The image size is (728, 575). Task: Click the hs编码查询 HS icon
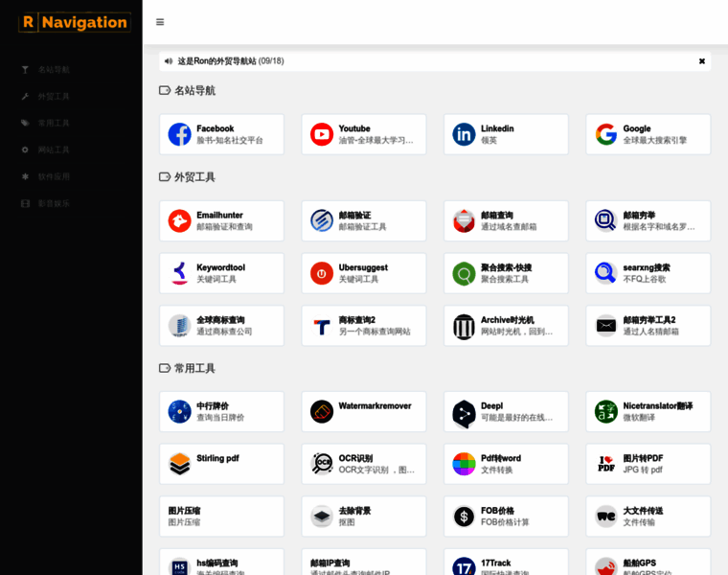(180, 566)
